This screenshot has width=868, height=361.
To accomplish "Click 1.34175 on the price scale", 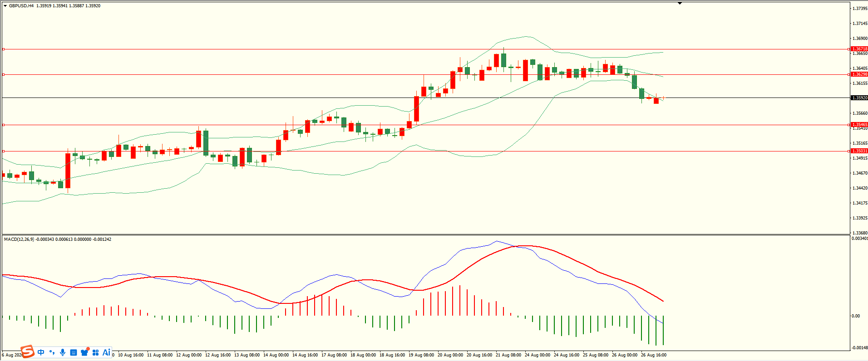I will 860,203.
